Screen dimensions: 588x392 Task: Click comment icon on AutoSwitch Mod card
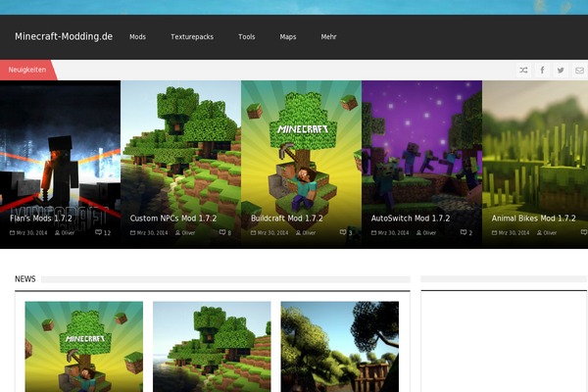click(464, 232)
